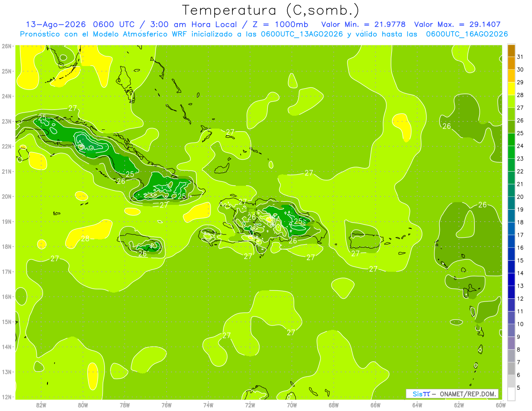Click the '62W' longitude axis label

point(459,405)
